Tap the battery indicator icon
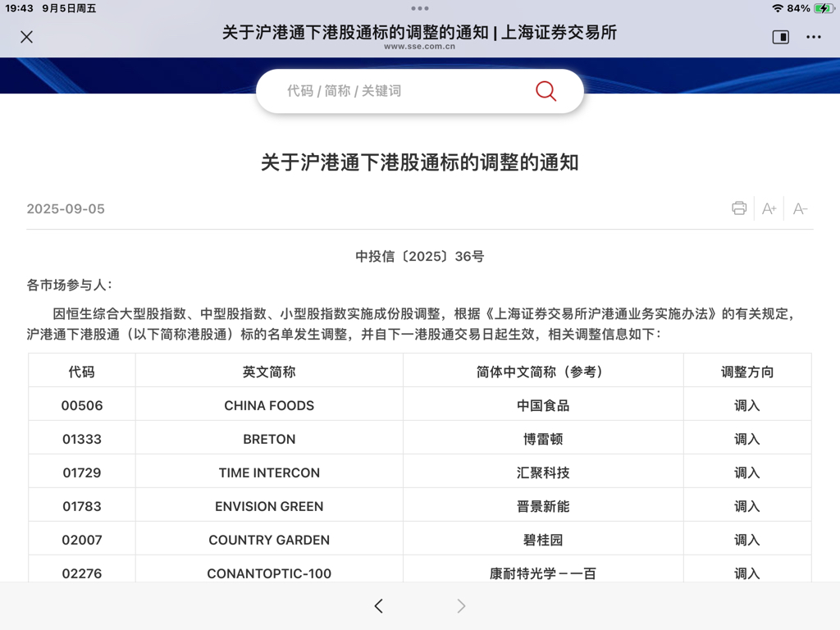The width and height of the screenshot is (840, 630). [x=824, y=8]
